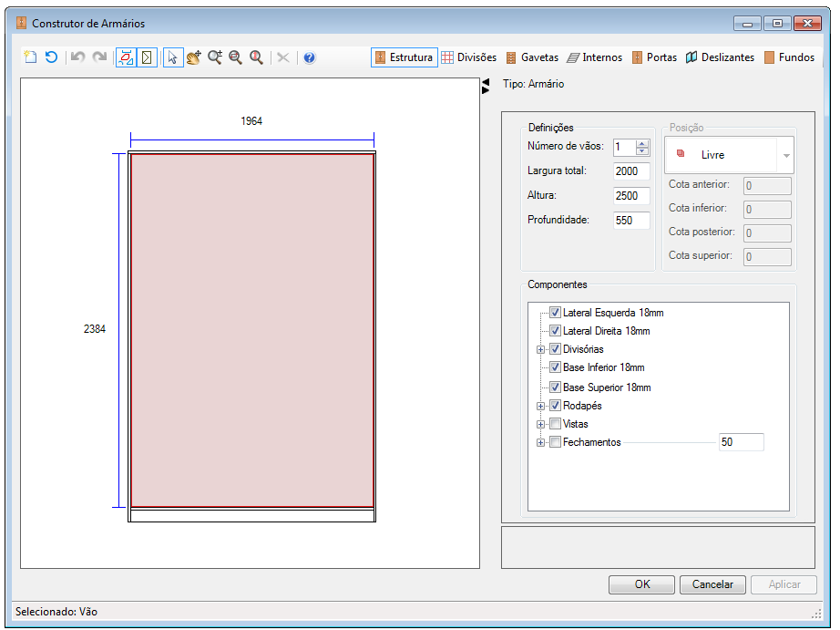
Task: Click the Altura input field
Action: click(x=631, y=196)
